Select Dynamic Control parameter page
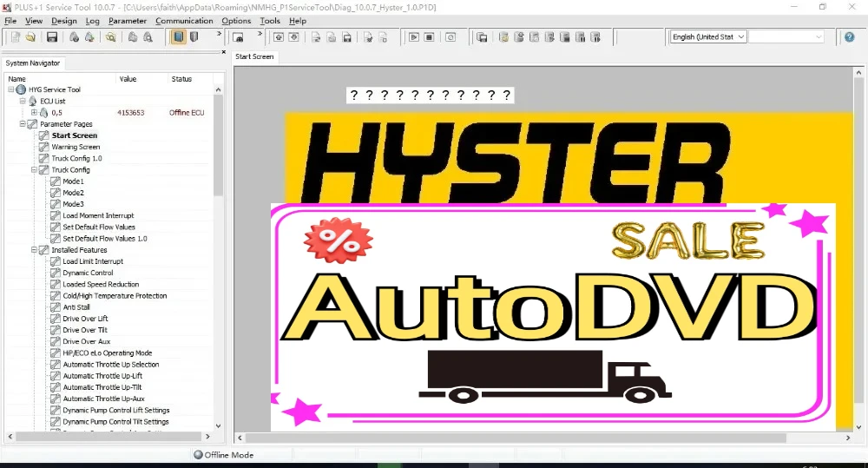The height and width of the screenshot is (468, 868). pyautogui.click(x=88, y=273)
